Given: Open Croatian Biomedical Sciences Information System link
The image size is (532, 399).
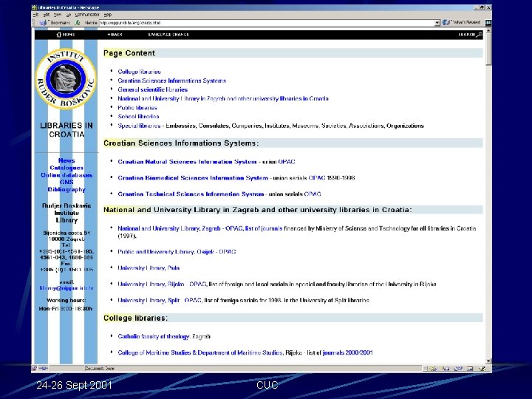Looking at the screenshot, I should point(193,178).
